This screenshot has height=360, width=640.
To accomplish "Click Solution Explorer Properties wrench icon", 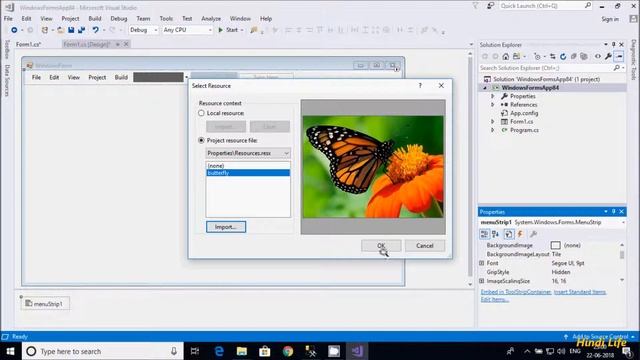I will (608, 56).
